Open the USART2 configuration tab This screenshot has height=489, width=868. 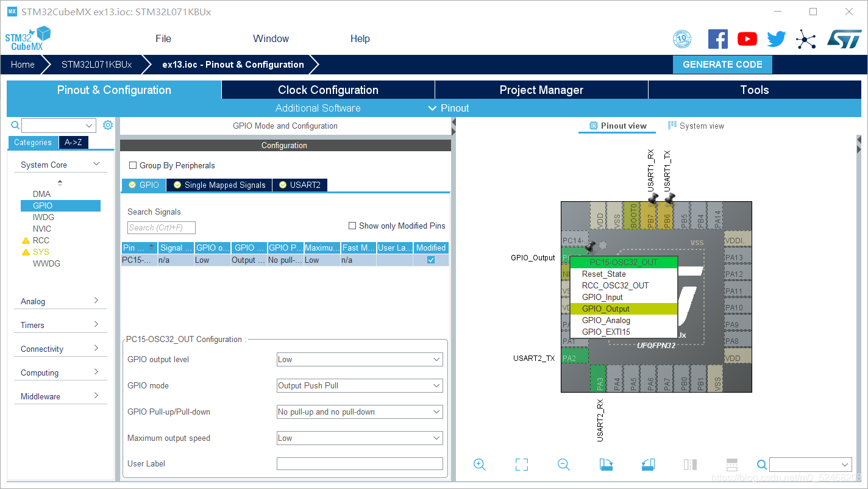(300, 185)
